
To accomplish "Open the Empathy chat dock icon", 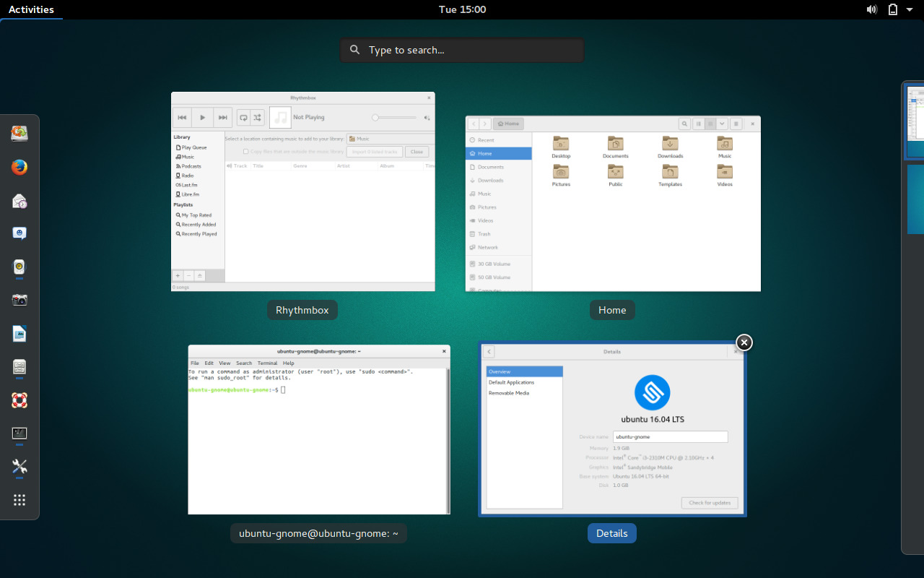I will (19, 233).
